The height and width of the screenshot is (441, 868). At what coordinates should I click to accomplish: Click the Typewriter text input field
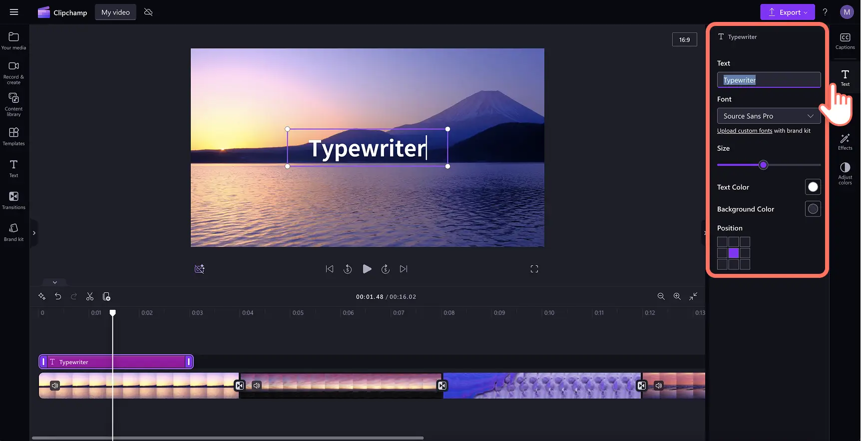pyautogui.click(x=769, y=80)
